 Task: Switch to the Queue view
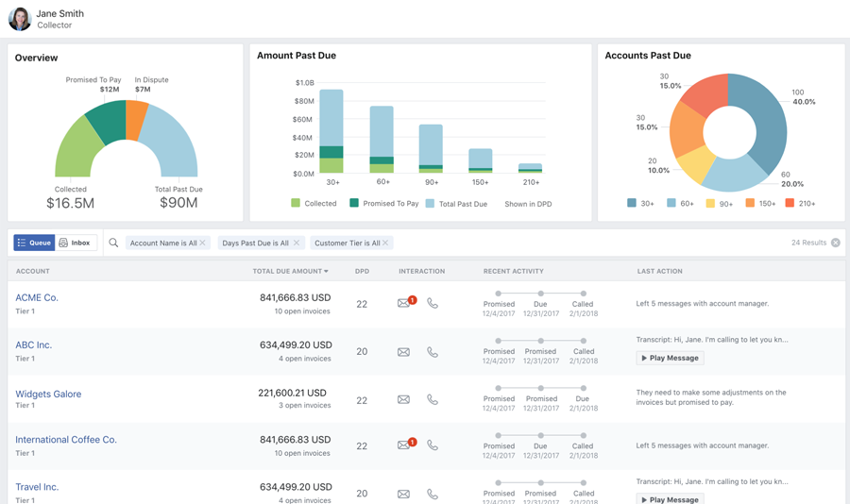[34, 243]
